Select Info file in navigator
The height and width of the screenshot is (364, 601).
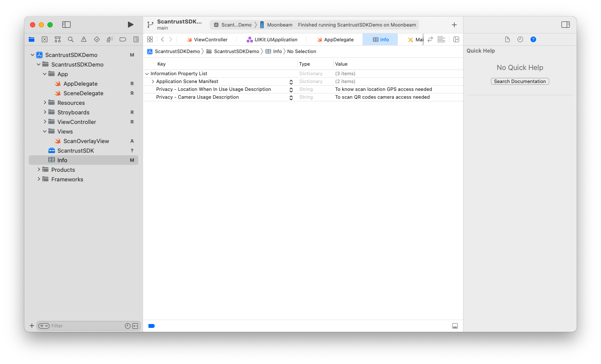(x=84, y=160)
